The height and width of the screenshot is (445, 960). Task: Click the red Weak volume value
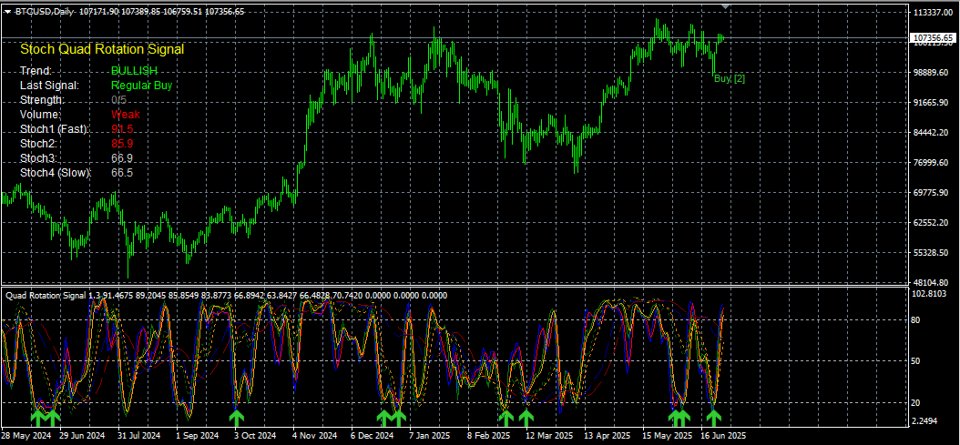[126, 114]
